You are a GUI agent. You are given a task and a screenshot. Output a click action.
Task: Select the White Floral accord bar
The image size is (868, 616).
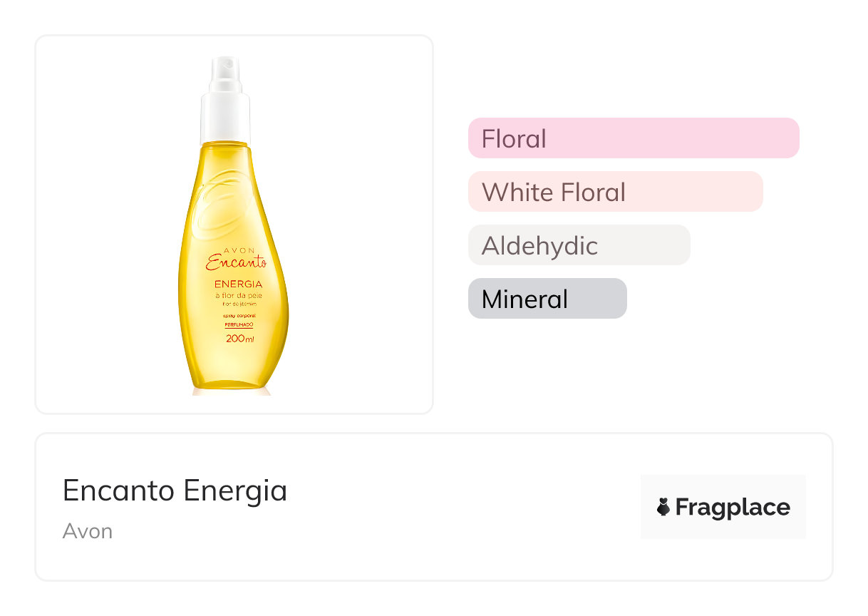pyautogui.click(x=615, y=192)
